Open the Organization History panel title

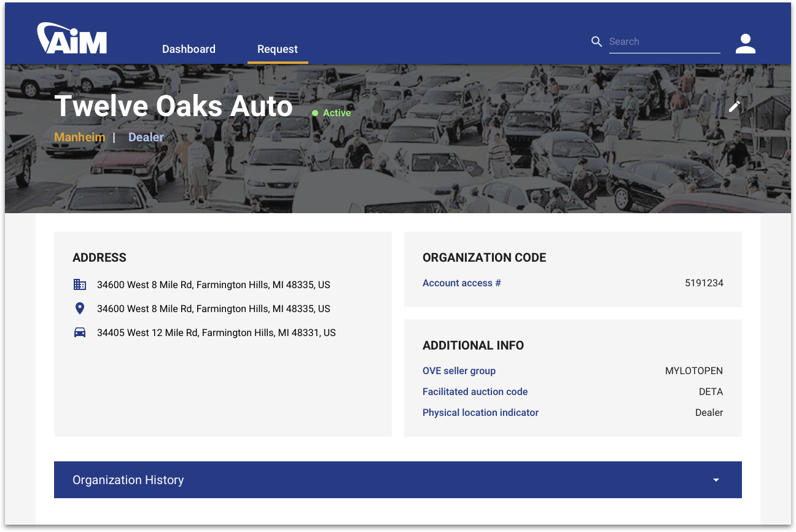(x=128, y=480)
